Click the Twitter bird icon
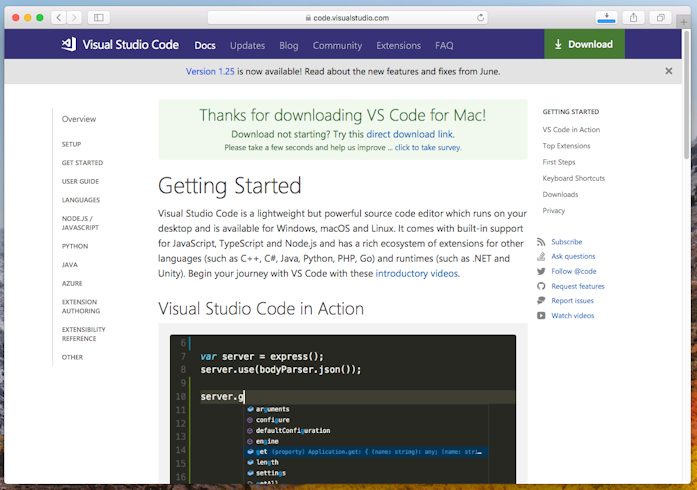This screenshot has height=490, width=697. (x=541, y=271)
